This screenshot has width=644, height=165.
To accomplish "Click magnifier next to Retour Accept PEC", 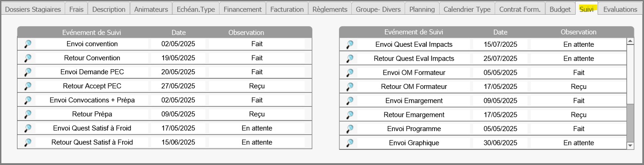I will pyautogui.click(x=28, y=86).
